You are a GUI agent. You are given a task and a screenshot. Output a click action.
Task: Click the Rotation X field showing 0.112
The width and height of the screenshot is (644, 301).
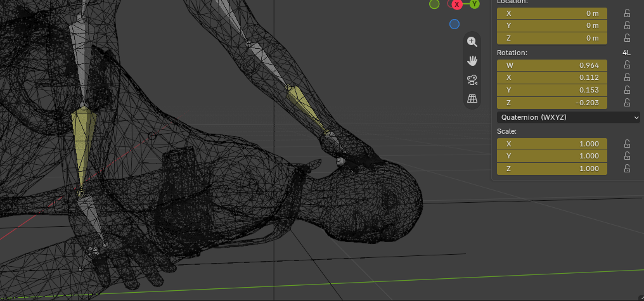tap(552, 77)
